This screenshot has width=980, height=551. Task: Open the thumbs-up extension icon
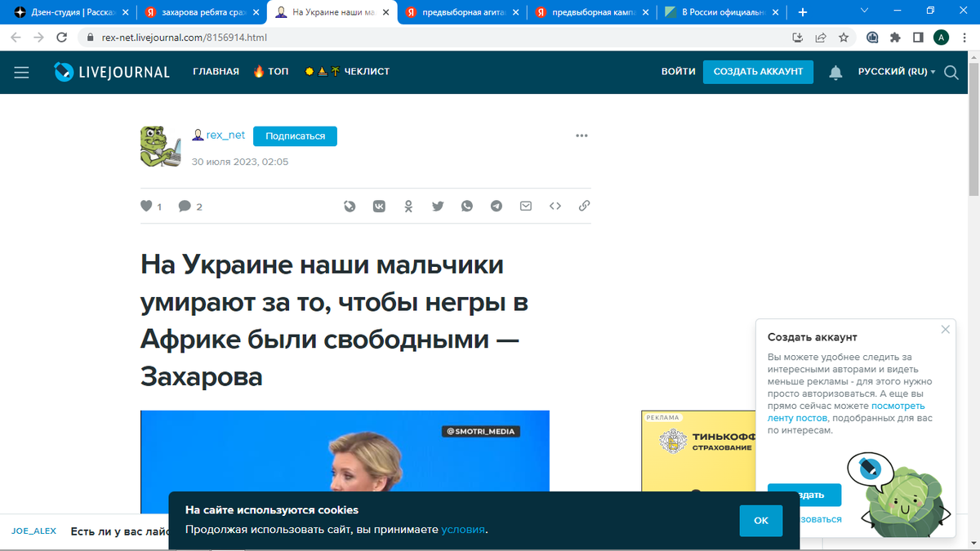[x=873, y=38]
